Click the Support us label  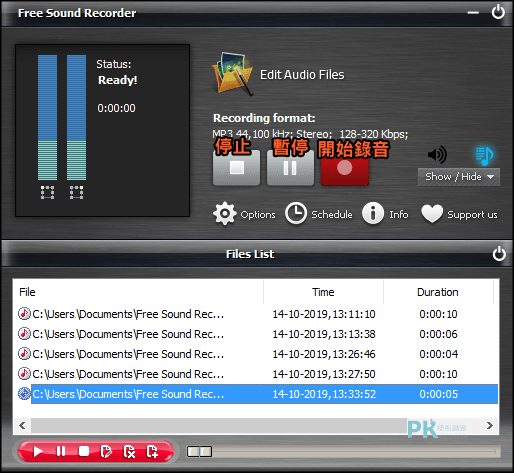pos(472,214)
